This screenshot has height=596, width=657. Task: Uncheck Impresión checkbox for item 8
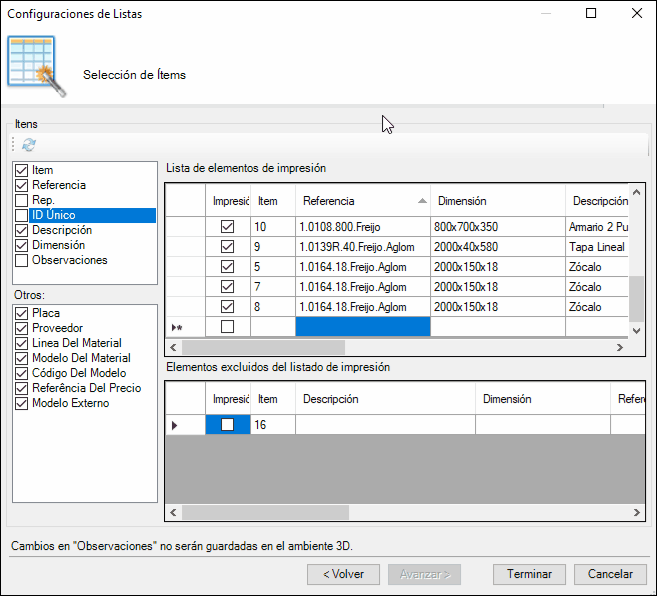pos(228,307)
